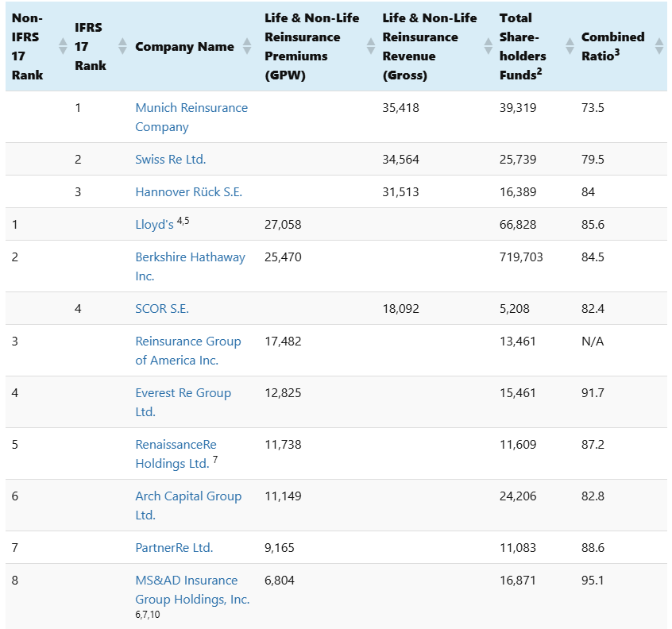Open Arch Capital Group Ltd. link
This screenshot has width=672, height=629.
coord(188,506)
